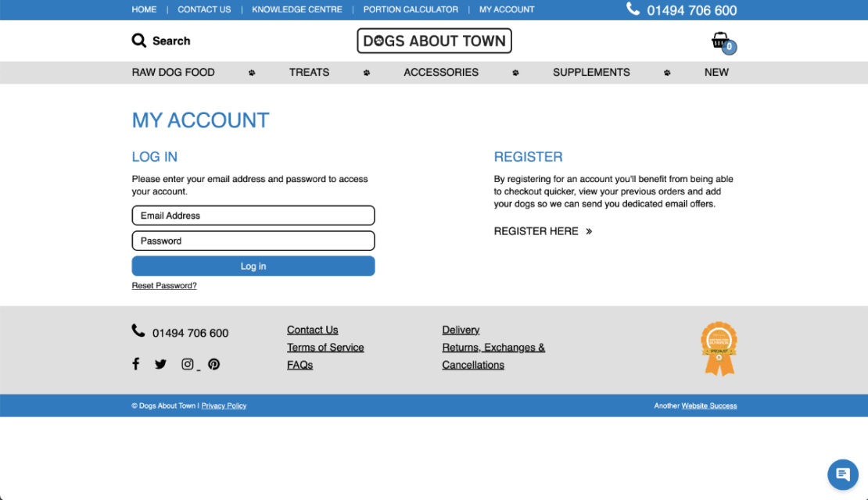
Task: Click the header phone icon
Action: tap(633, 9)
